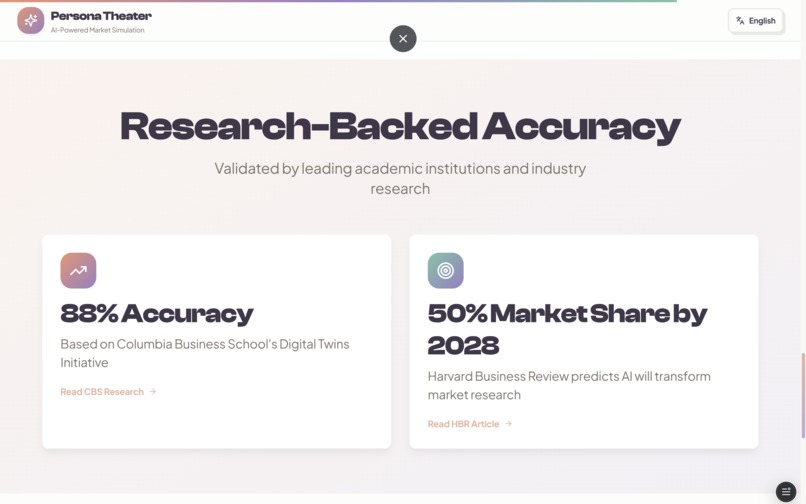Click the target icon on market share card
The image size is (806, 504).
446,271
